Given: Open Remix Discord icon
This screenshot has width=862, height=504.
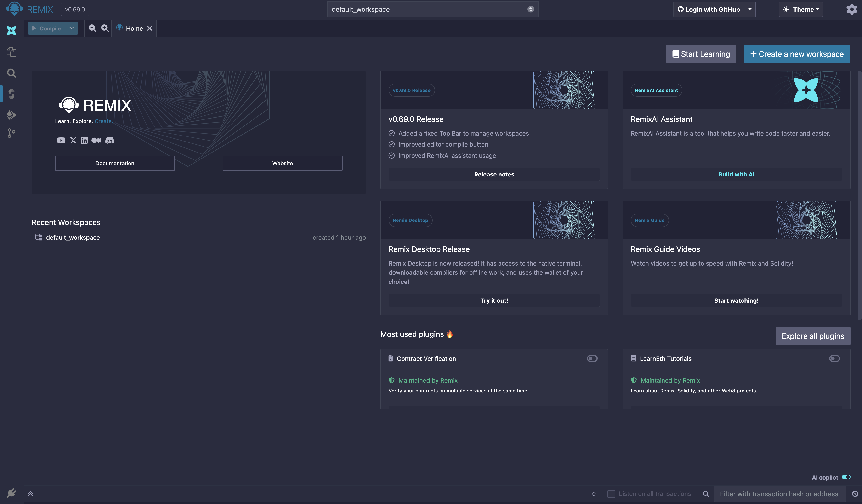Looking at the screenshot, I should [109, 140].
